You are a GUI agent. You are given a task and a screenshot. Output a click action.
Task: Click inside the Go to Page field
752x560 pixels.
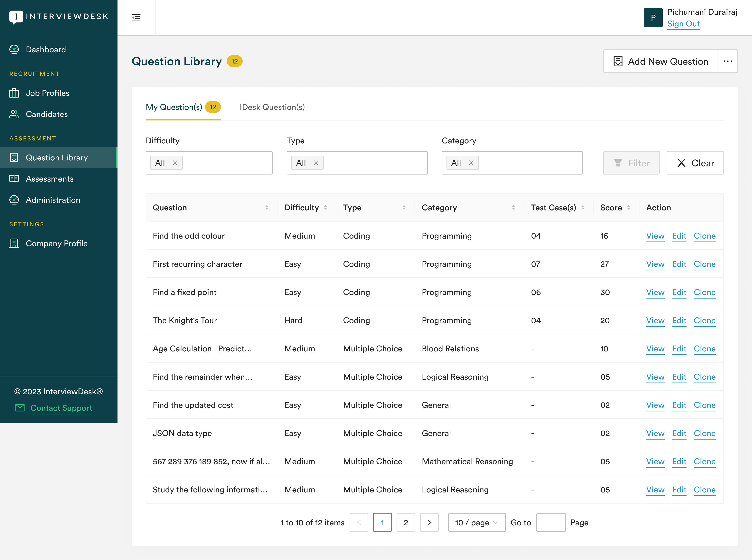coord(550,522)
